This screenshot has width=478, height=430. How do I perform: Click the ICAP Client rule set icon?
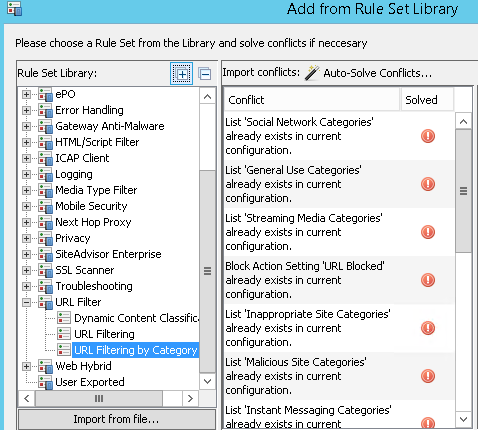click(45, 158)
